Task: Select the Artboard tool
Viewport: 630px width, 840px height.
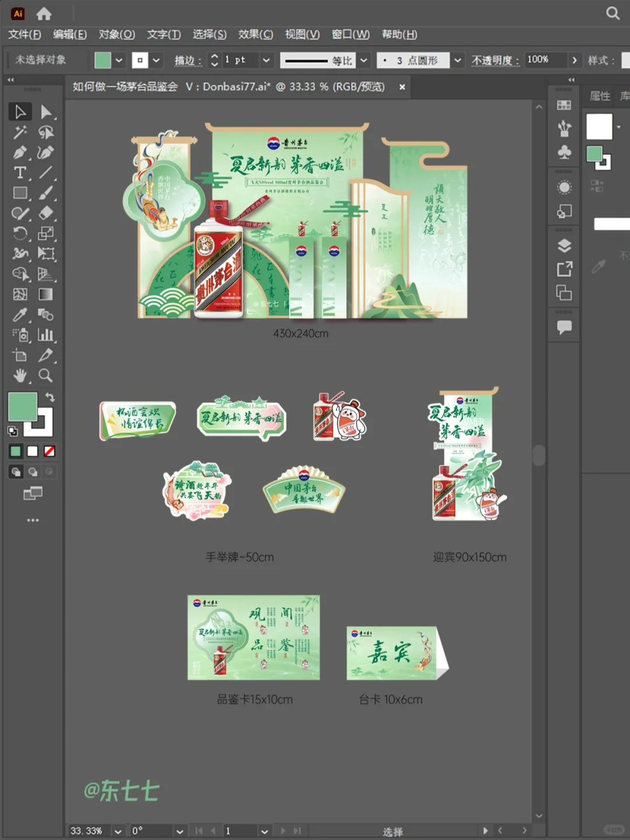Action: tap(20, 355)
